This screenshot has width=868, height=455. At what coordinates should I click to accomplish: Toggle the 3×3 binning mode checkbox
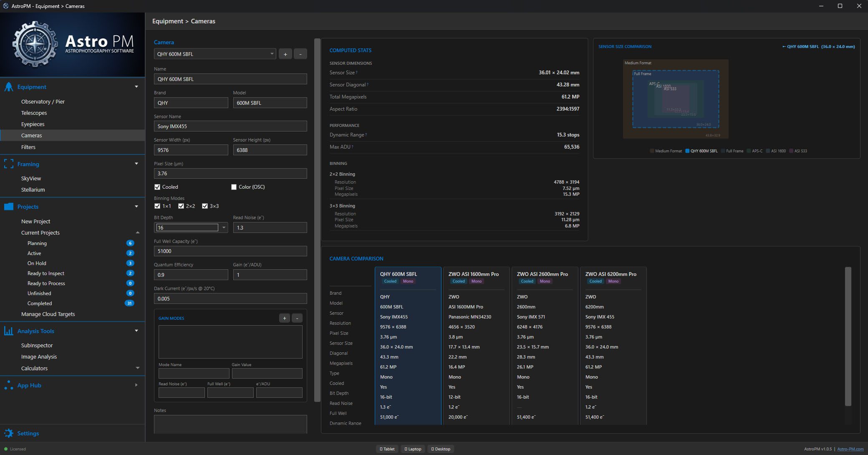pos(205,206)
